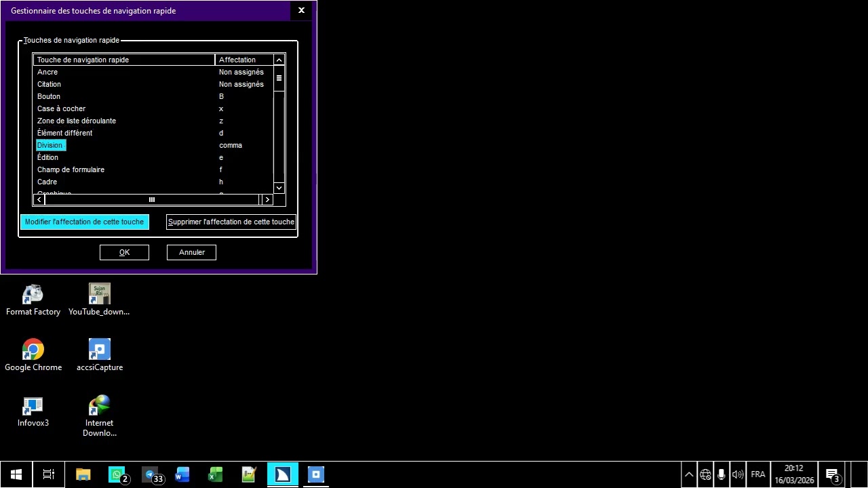The image size is (868, 488).
Task: Click 'Non assignés' in the Citation row
Action: pyautogui.click(x=241, y=84)
